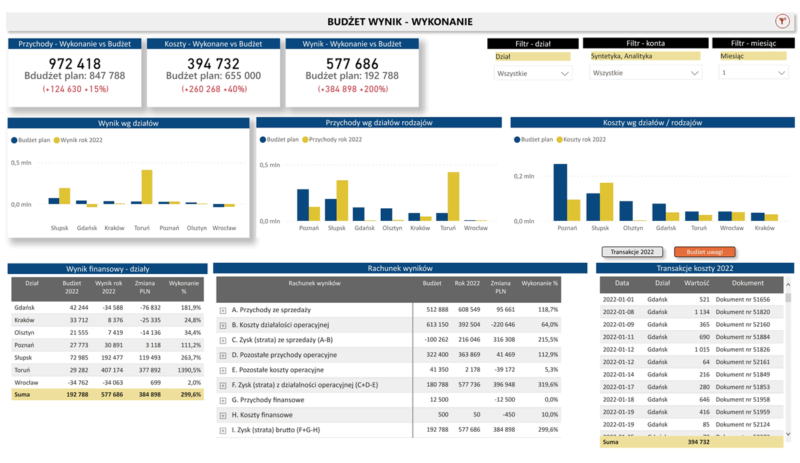Sort by Wykonanie % column in Rachunek wyników

[x=541, y=284]
